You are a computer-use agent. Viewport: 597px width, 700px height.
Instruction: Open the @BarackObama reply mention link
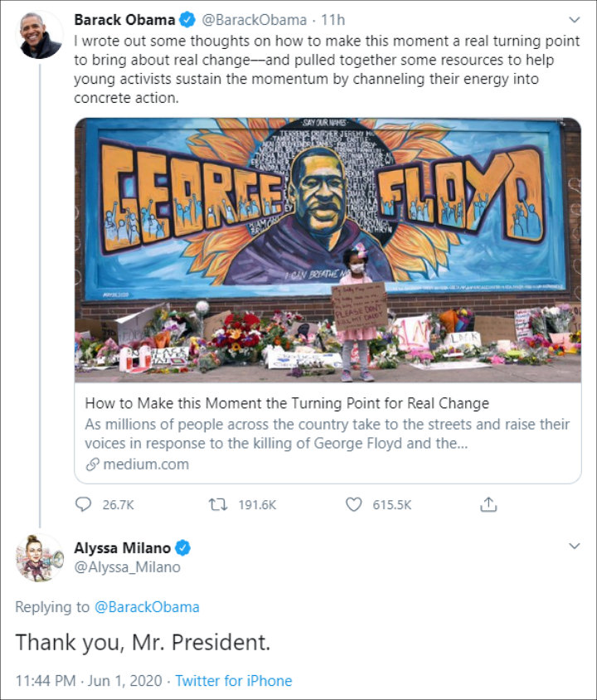pyautogui.click(x=147, y=607)
